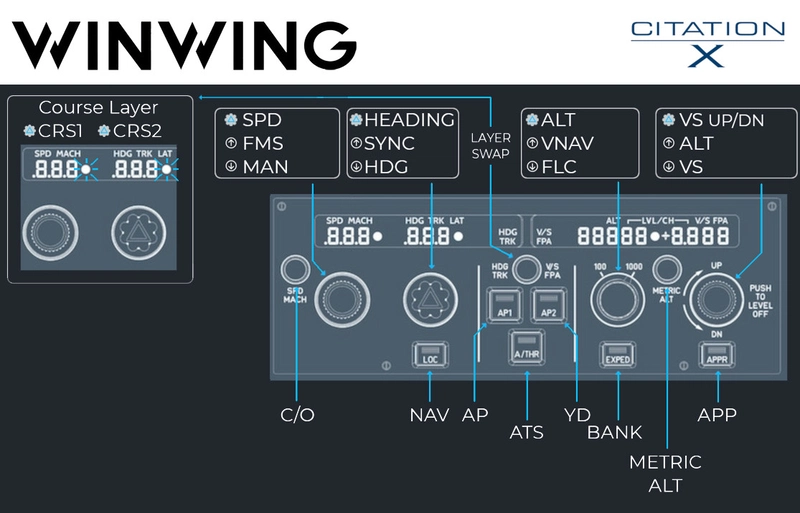Click the SPD MACH changeover small button
Screen dimensions: 800x513
tap(294, 267)
